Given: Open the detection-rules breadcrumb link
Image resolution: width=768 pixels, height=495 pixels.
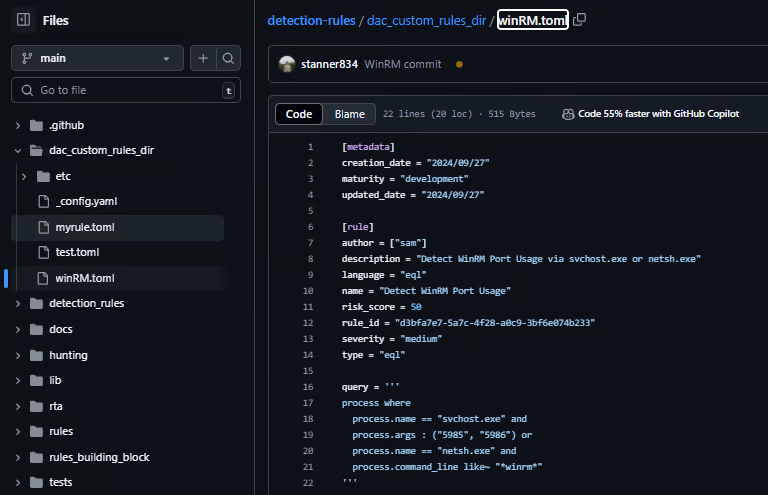Looking at the screenshot, I should (x=311, y=20).
